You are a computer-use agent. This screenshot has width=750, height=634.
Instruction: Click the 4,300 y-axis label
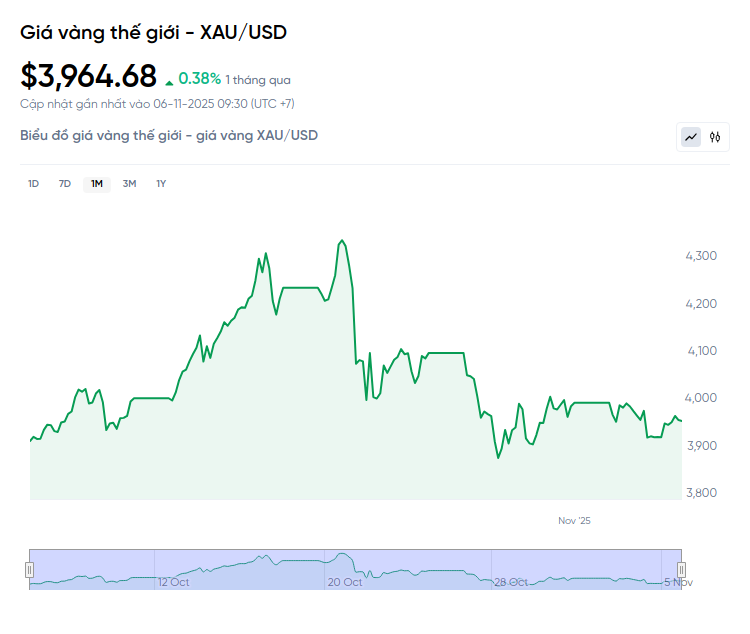[700, 256]
